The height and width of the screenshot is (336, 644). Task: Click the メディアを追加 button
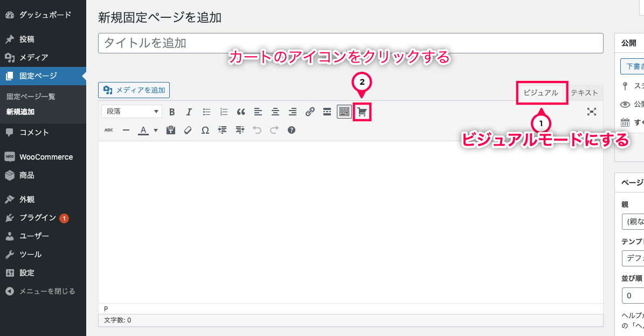134,90
